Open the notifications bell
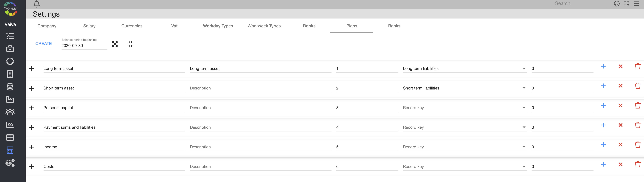The image size is (644, 182). (x=37, y=4)
